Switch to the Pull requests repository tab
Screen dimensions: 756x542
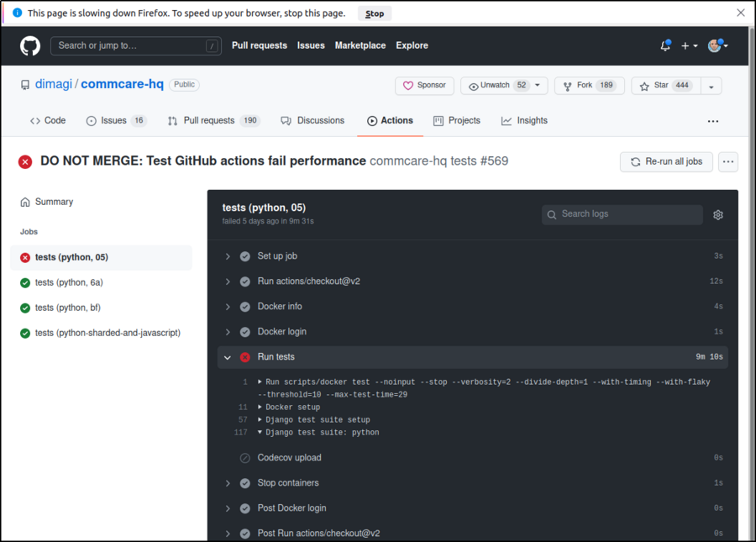click(213, 120)
